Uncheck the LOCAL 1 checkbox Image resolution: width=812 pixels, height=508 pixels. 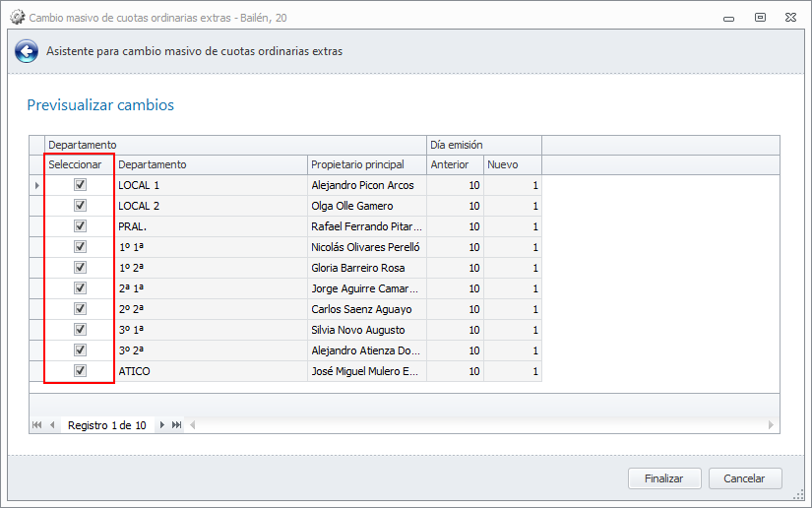pos(80,185)
